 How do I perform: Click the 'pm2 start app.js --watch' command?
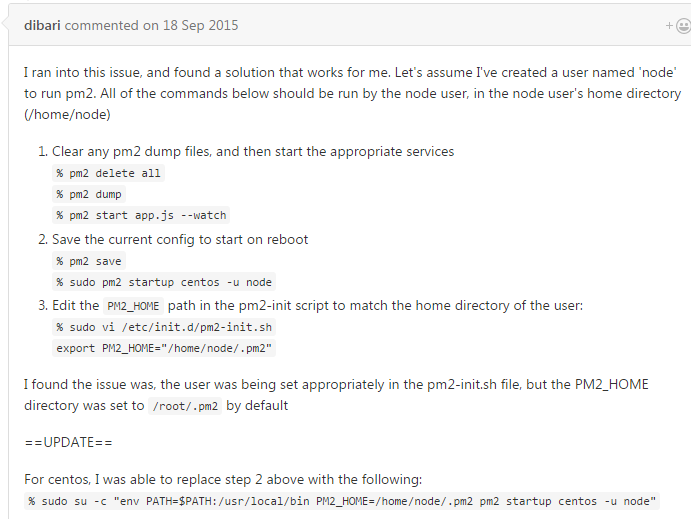[141, 215]
